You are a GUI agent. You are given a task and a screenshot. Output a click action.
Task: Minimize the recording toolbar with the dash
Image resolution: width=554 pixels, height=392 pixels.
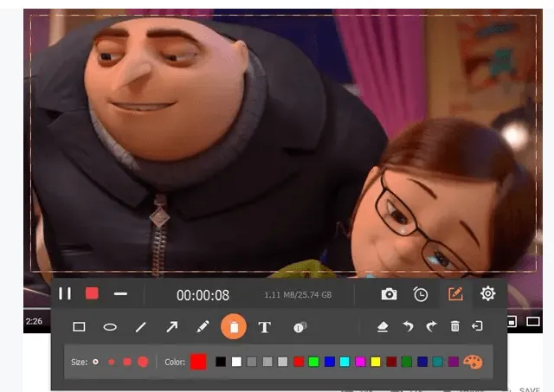(120, 294)
